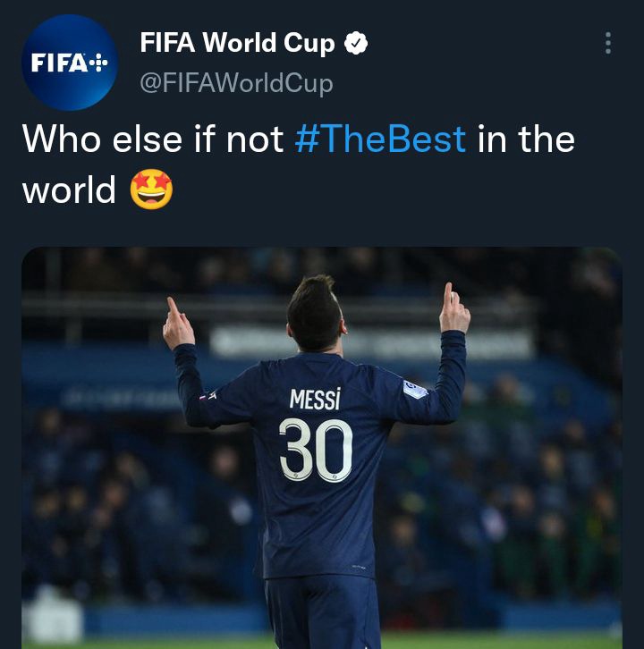
Task: Click the FIFA lettering inside the avatar
Action: click(x=59, y=63)
